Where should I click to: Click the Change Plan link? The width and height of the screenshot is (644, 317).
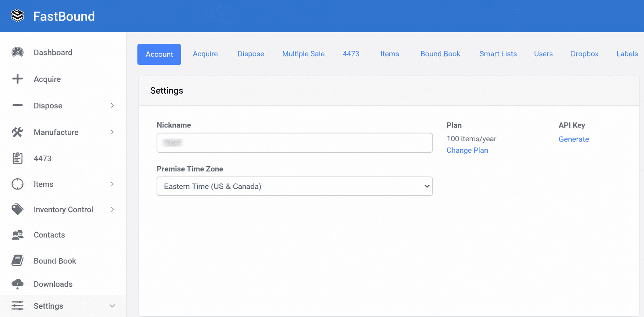467,150
